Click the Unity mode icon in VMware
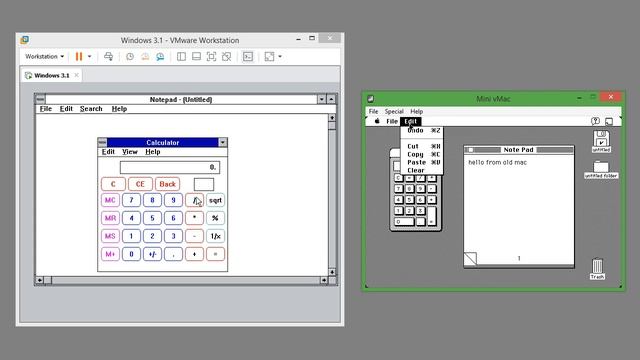 point(227,56)
